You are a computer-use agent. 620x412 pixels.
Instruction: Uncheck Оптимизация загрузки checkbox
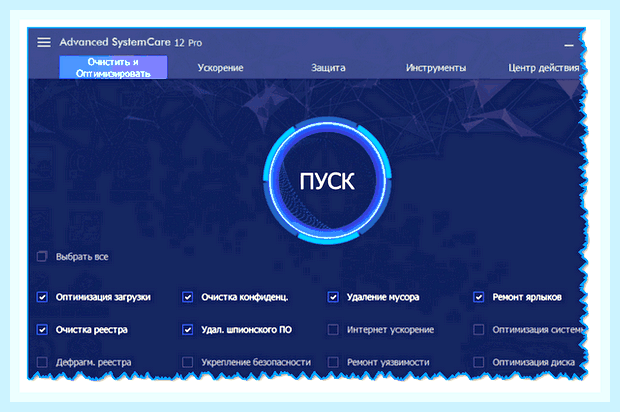point(42,297)
